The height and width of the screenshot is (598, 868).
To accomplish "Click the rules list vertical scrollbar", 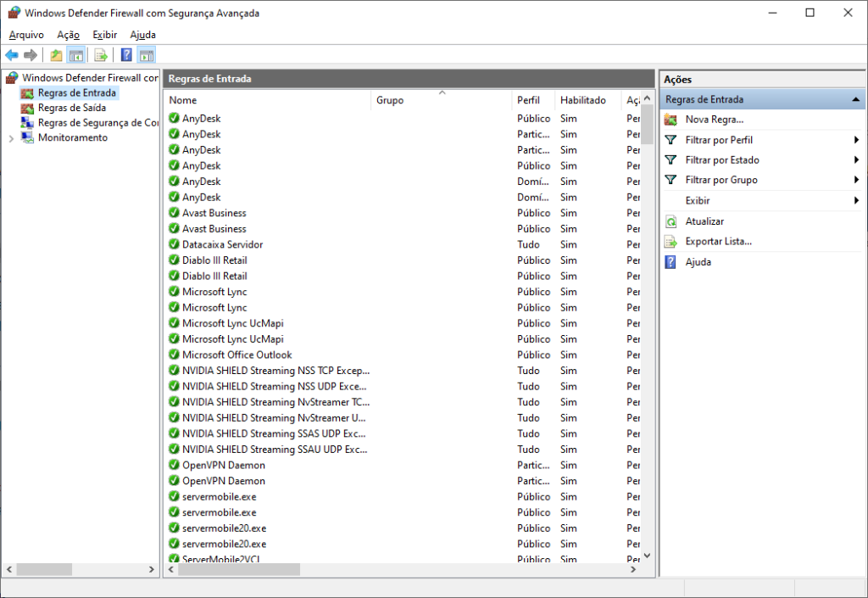I will click(x=648, y=339).
